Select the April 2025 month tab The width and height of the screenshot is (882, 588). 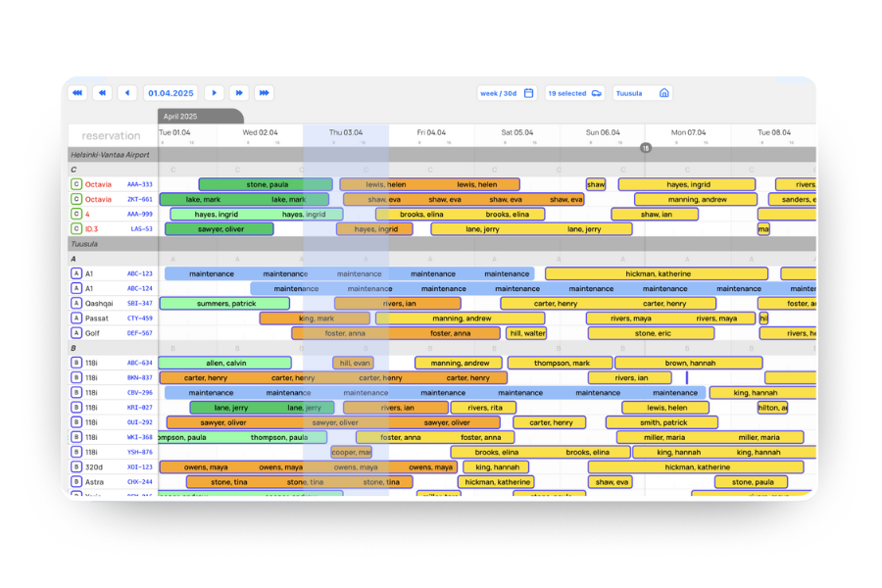point(200,117)
